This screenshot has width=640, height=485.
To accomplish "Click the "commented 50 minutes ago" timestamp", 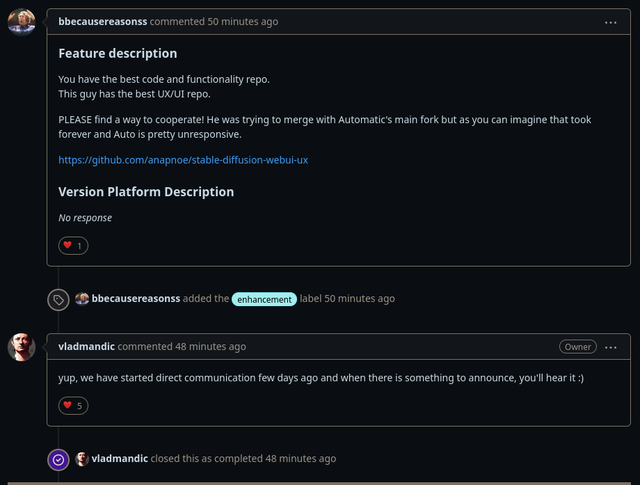I will click(216, 22).
